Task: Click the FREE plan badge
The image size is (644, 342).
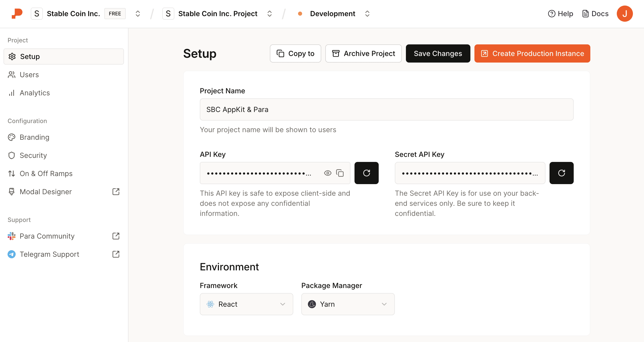Action: click(x=115, y=14)
